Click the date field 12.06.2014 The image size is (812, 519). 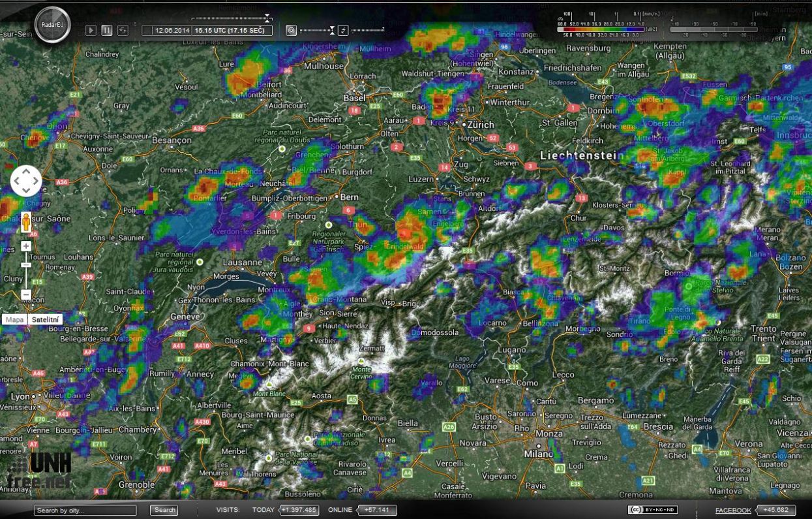coord(172,30)
